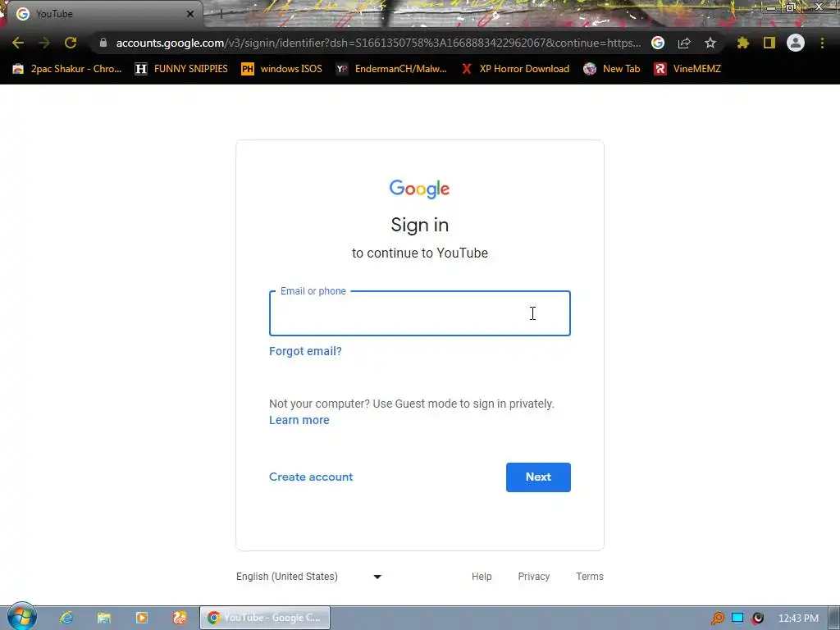
Task: Open the Extensions puzzle icon
Action: 743,43
